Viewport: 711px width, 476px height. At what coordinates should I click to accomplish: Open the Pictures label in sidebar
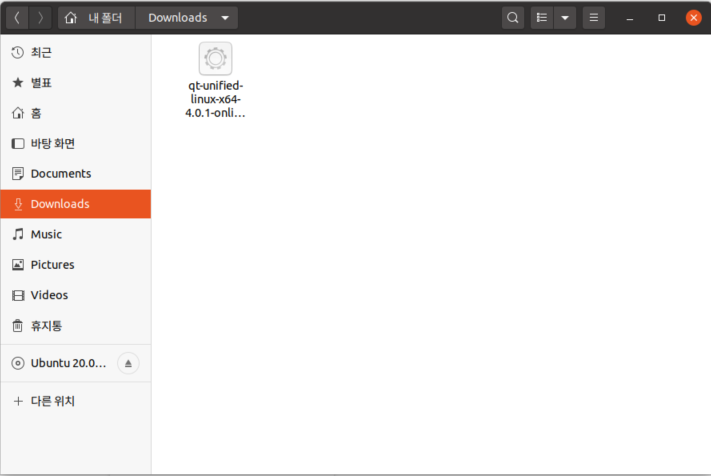coord(53,265)
